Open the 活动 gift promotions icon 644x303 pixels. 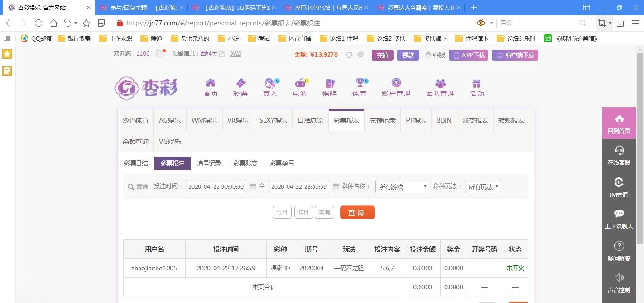477,83
